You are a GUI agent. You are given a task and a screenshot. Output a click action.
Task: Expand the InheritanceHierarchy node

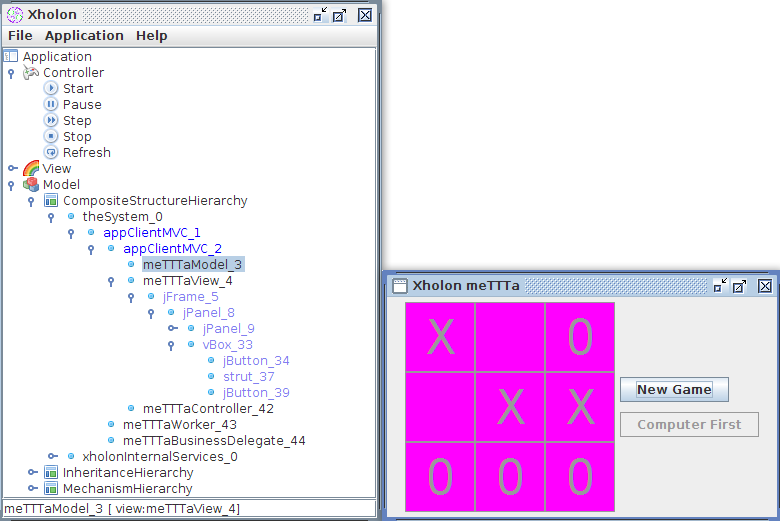[32, 473]
